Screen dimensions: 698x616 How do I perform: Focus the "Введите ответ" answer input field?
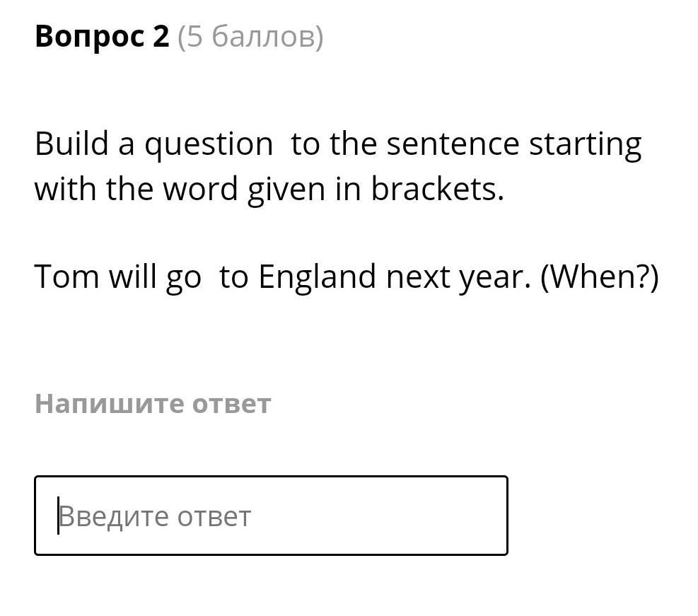pyautogui.click(x=271, y=516)
